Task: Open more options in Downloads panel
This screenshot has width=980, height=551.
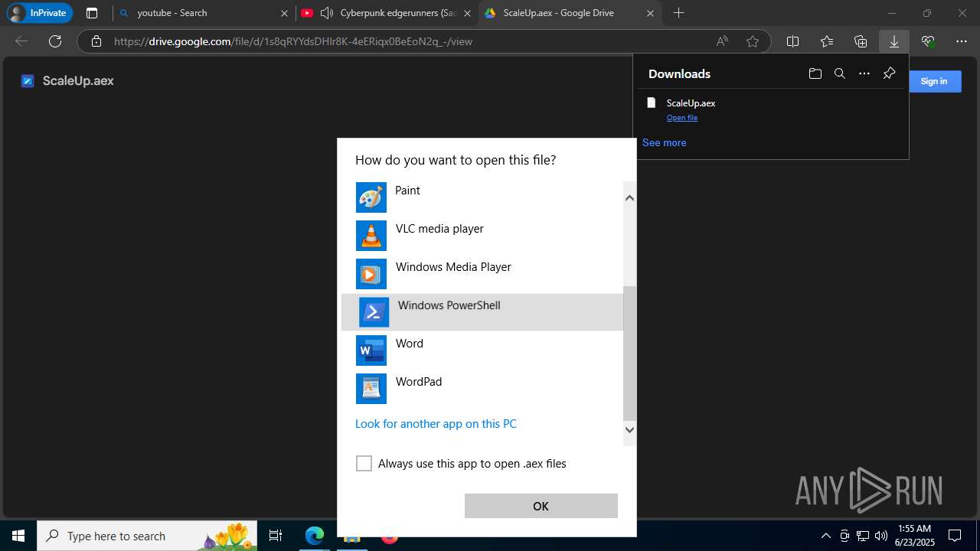Action: (x=864, y=73)
